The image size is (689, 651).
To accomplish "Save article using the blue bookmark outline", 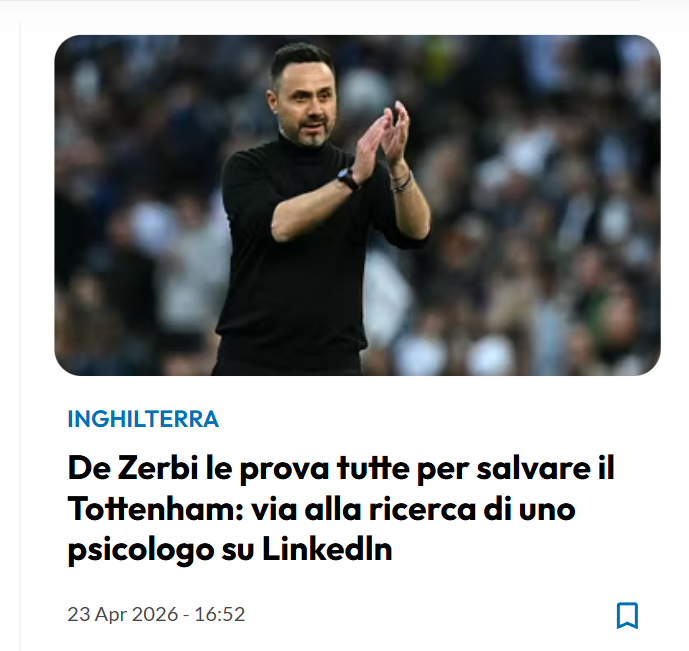I will (x=627, y=615).
